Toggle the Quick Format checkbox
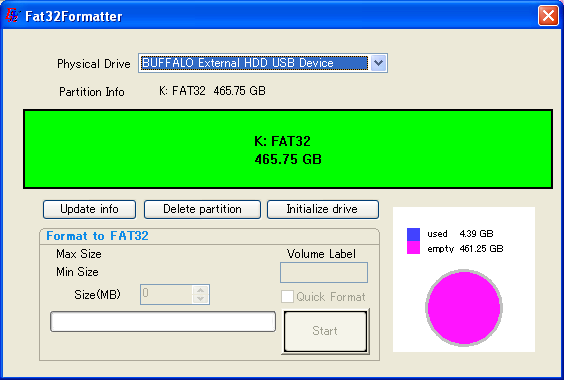This screenshot has height=380, width=564. tap(287, 297)
